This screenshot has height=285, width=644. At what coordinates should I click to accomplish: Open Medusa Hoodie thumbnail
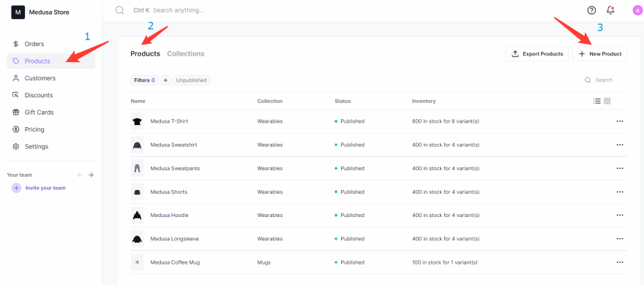point(137,216)
